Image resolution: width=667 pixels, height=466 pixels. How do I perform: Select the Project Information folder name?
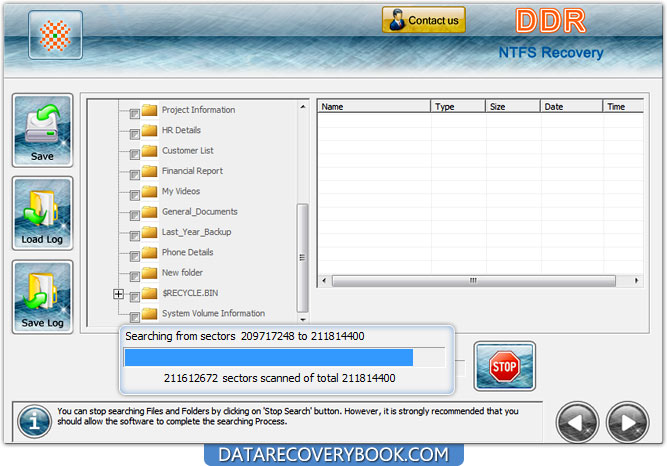[x=198, y=110]
